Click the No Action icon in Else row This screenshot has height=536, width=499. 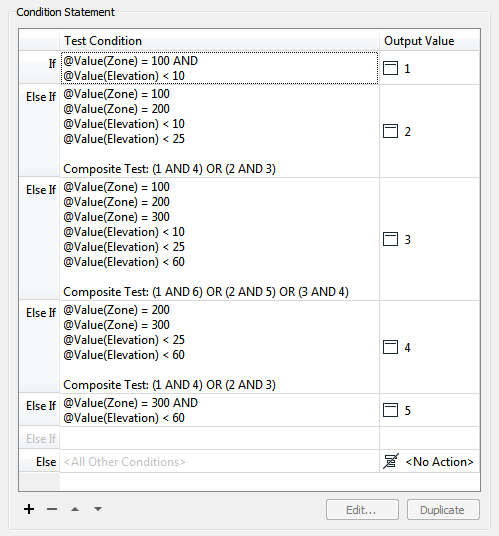391,461
